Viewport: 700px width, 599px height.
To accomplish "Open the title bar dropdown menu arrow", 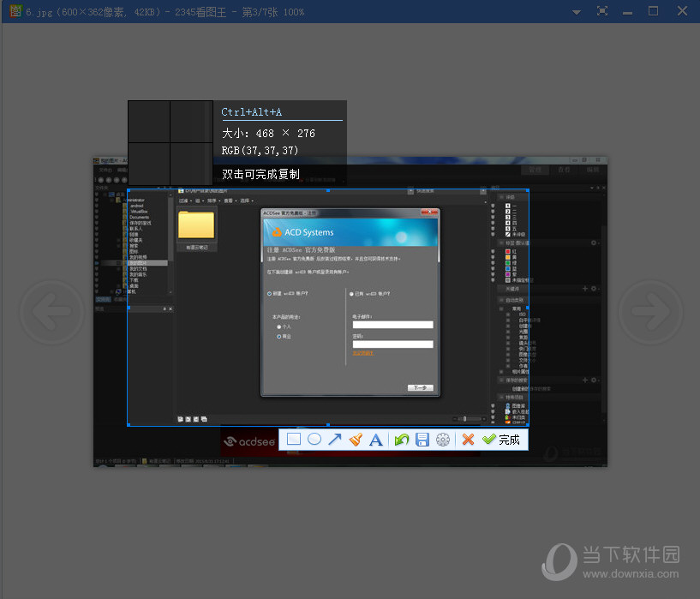I will coord(576,11).
